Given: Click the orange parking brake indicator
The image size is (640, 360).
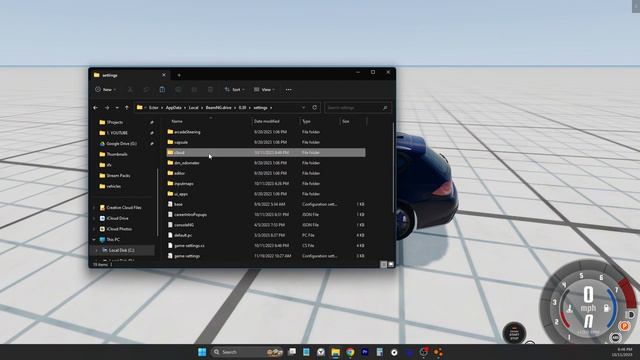Looking at the screenshot, I should point(624,326).
